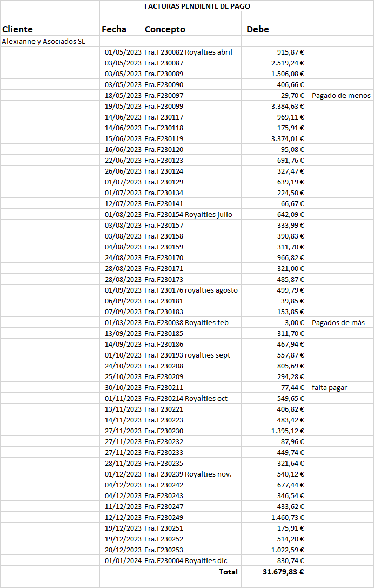Click the date 01/01/2024 cell
The image size is (374, 588).
pyautogui.click(x=123, y=560)
